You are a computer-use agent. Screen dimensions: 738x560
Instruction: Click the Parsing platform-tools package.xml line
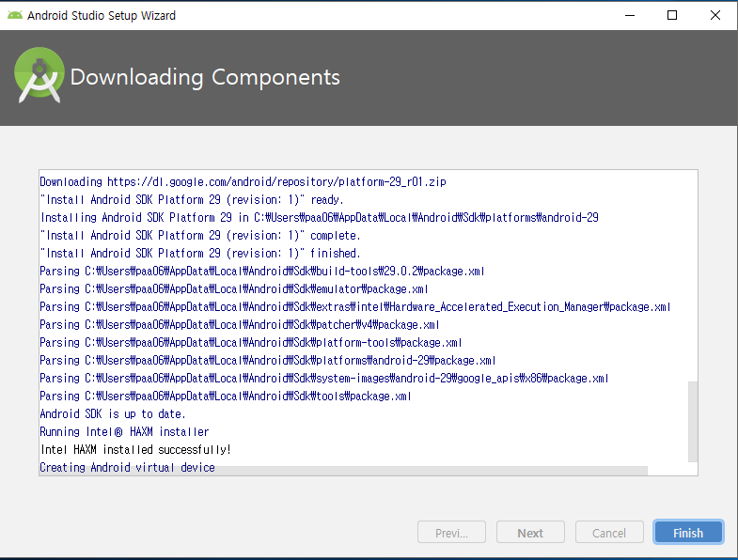click(251, 343)
